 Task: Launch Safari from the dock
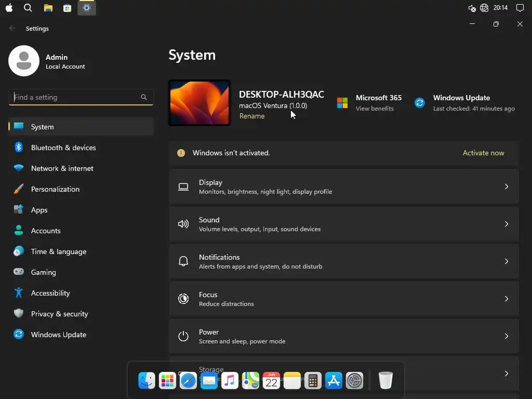[188, 380]
